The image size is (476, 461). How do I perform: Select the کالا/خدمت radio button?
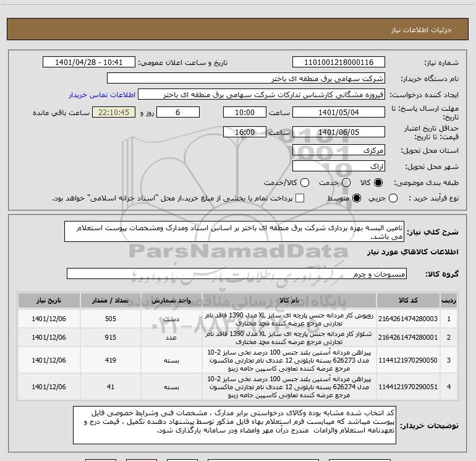click(x=305, y=183)
